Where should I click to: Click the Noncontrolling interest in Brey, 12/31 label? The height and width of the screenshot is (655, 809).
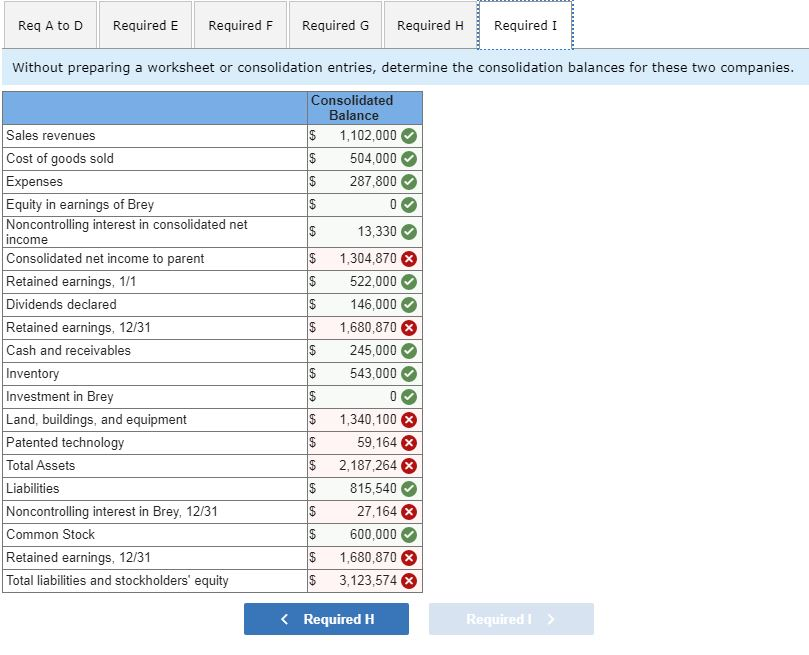(112, 512)
